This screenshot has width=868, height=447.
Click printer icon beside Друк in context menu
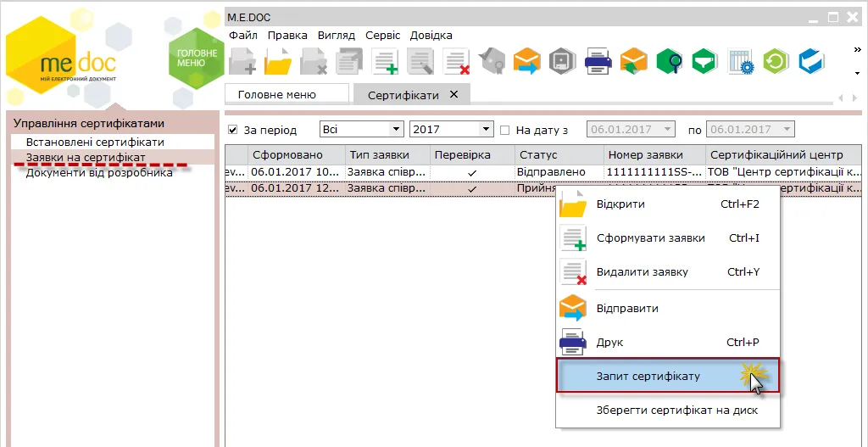point(573,343)
